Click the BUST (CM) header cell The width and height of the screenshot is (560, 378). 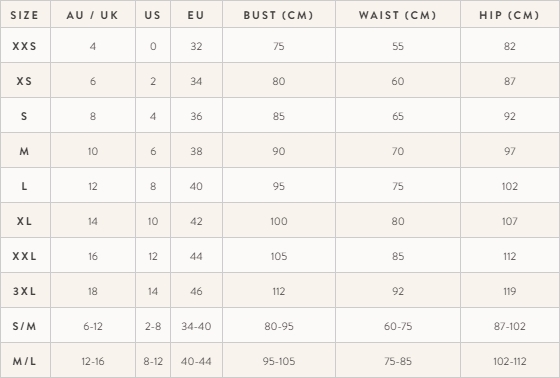[279, 15]
